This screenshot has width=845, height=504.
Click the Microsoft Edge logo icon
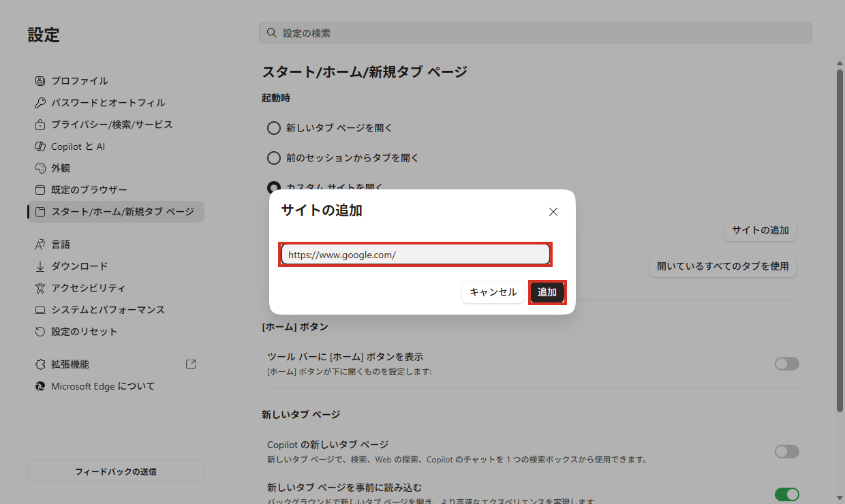point(40,386)
